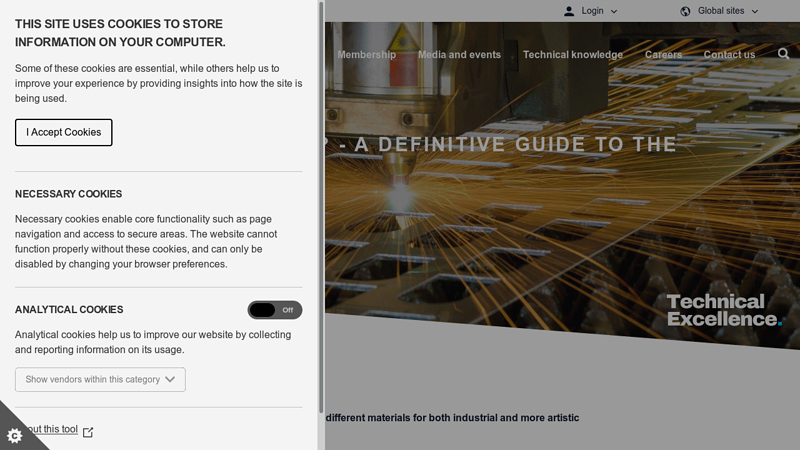
Task: Open the Membership menu
Action: [x=366, y=55]
